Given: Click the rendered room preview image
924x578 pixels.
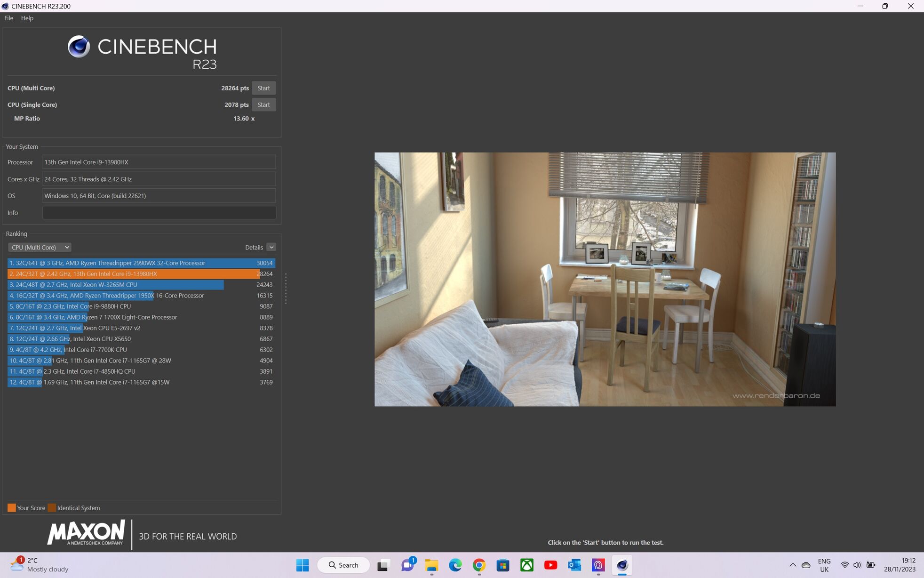Looking at the screenshot, I should (x=605, y=279).
